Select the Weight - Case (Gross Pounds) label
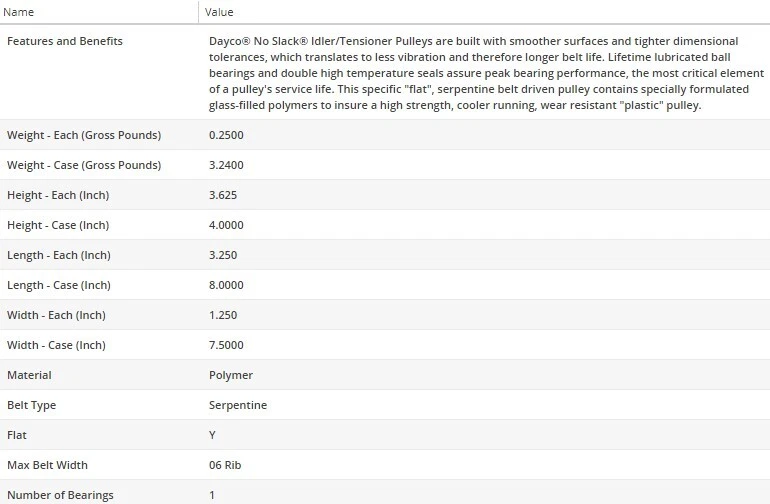Viewport: 770px width, 504px height. point(84,165)
